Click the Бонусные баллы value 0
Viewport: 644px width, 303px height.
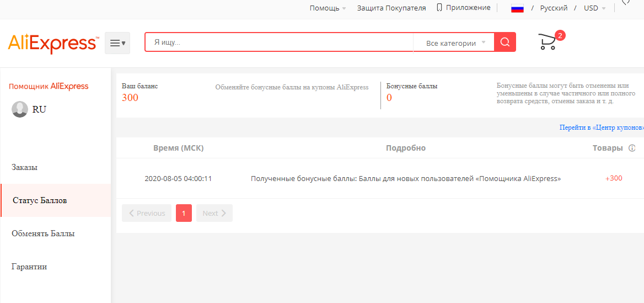click(x=389, y=98)
